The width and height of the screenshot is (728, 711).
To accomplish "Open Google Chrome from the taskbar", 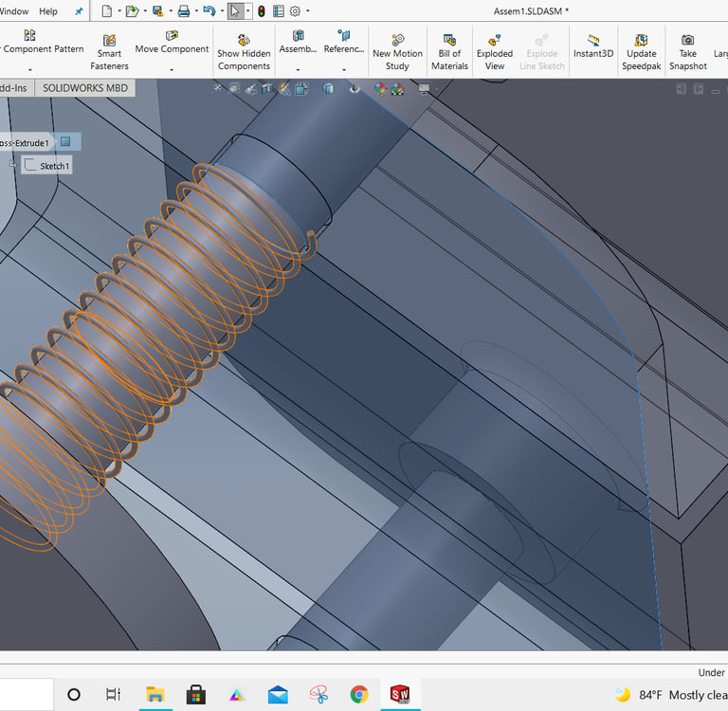I will [358, 694].
